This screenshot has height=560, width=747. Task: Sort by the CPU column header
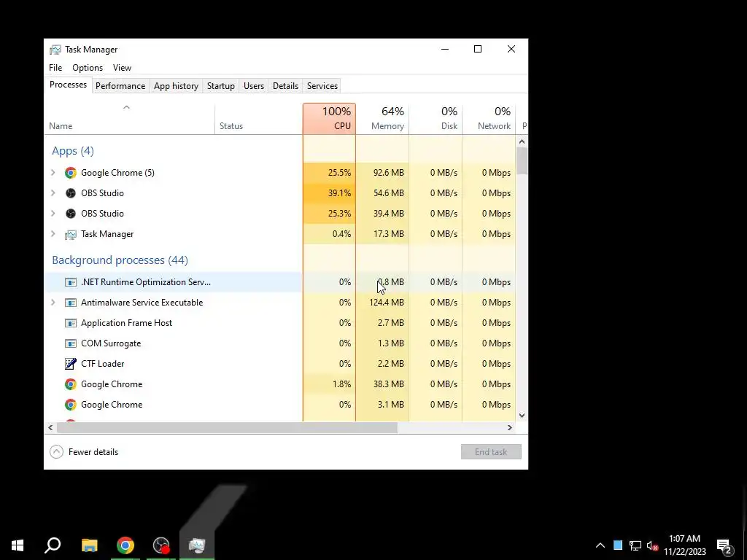click(x=329, y=119)
